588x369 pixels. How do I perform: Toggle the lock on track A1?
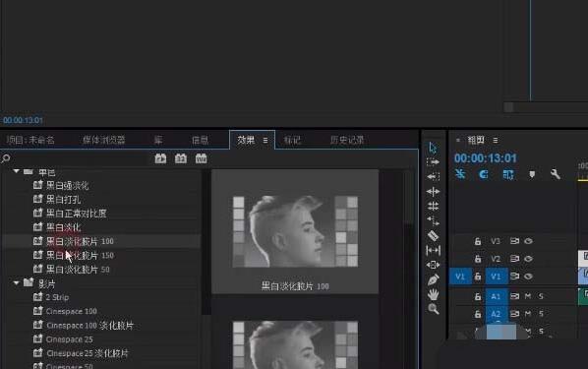pos(478,296)
